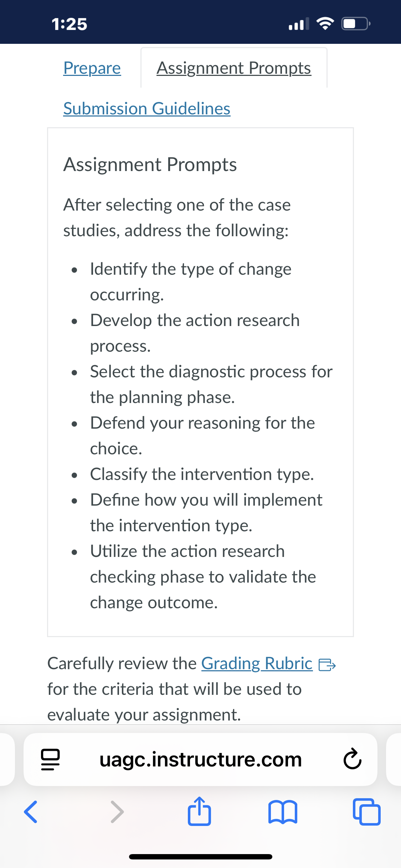Tap the uagc.instructure.com address bar

click(200, 760)
